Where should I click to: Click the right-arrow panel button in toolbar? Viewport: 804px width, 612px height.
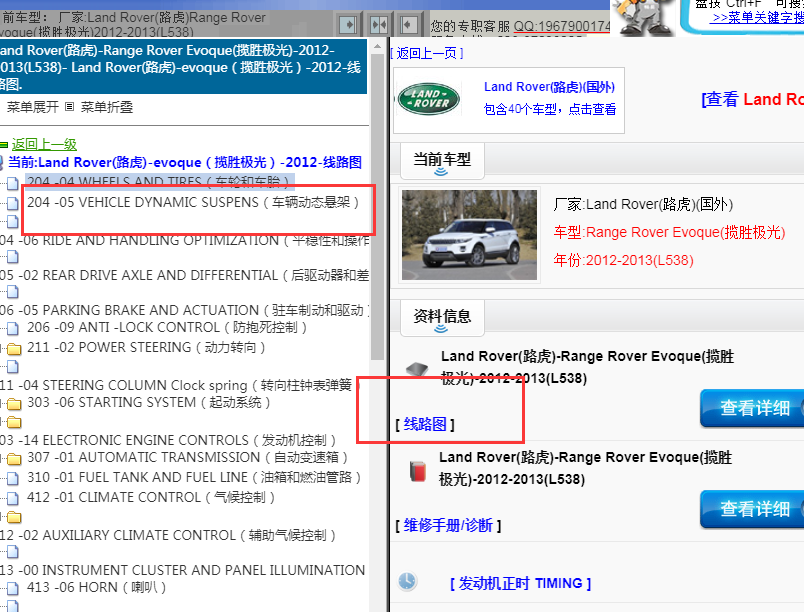tap(348, 24)
